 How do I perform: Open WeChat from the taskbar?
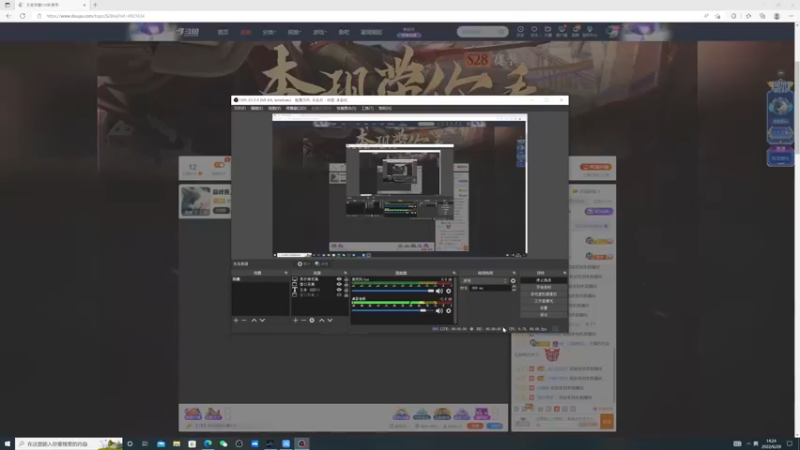point(223,444)
